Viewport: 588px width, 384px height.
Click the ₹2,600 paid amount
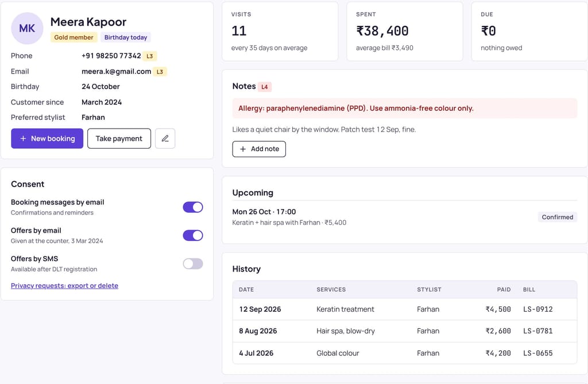[498, 331]
